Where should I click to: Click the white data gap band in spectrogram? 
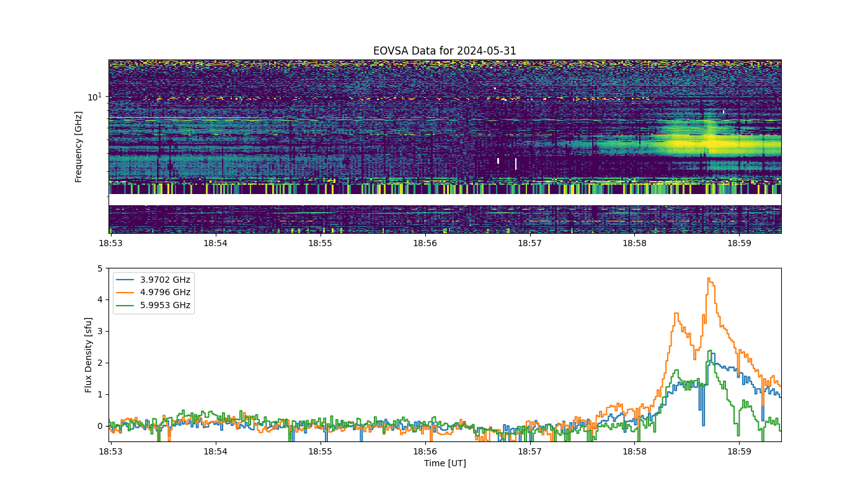point(445,200)
